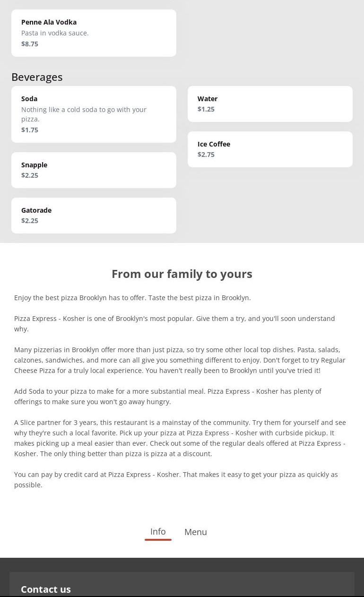Add Ice Coffee item to order
This screenshot has width=364, height=597.
click(270, 149)
